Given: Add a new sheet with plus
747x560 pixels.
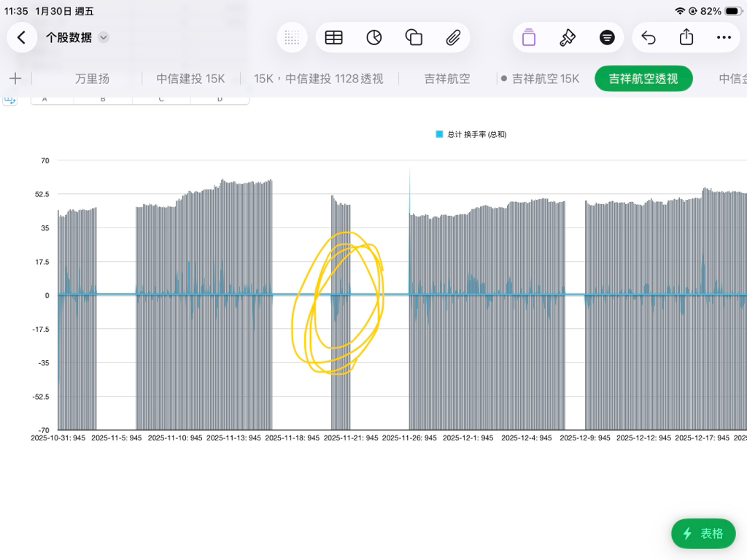Looking at the screenshot, I should (x=15, y=79).
